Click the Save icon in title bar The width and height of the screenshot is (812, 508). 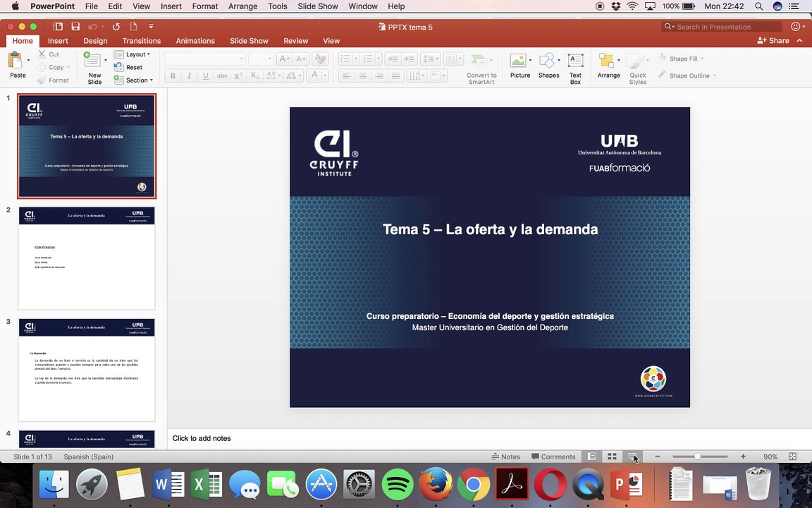tap(75, 26)
